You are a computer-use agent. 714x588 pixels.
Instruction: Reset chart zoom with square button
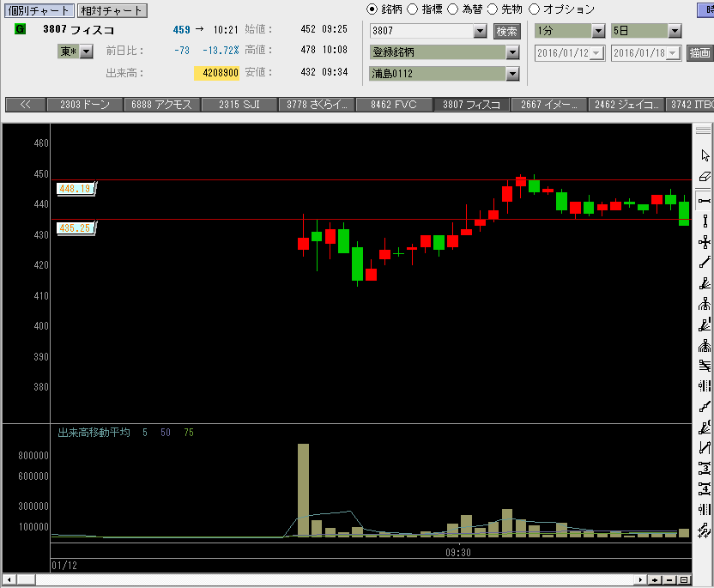tap(683, 579)
